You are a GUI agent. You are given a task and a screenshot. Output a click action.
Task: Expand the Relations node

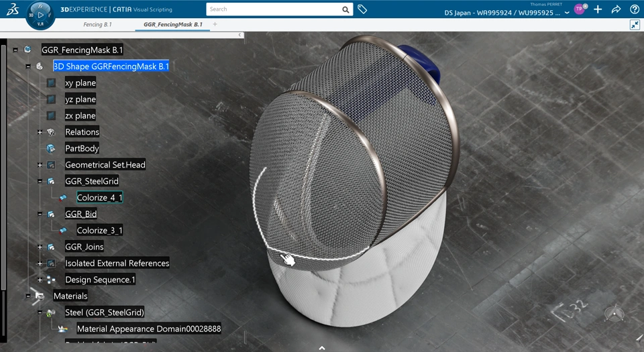tap(40, 132)
